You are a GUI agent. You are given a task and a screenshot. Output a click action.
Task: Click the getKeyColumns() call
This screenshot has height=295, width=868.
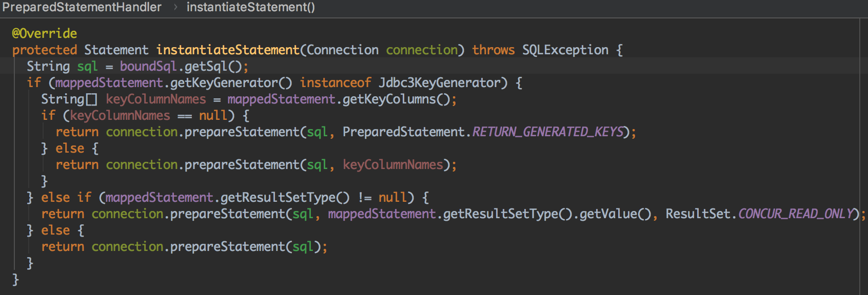(396, 99)
